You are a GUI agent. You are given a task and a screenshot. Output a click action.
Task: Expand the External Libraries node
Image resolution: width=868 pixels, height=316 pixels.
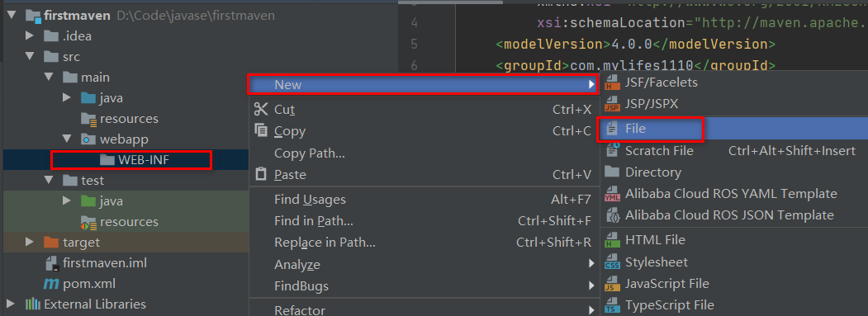11,304
